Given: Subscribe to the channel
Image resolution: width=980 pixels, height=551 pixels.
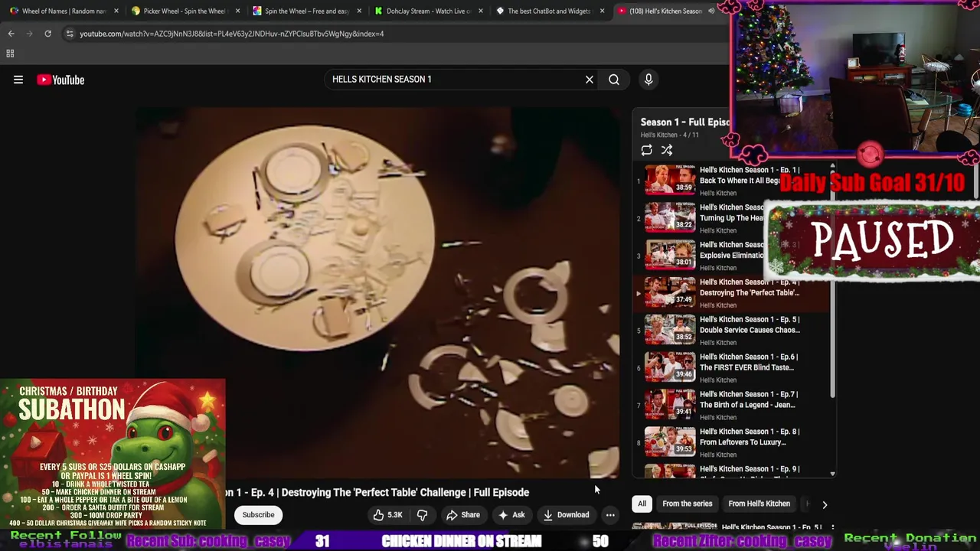Looking at the screenshot, I should pos(258,515).
